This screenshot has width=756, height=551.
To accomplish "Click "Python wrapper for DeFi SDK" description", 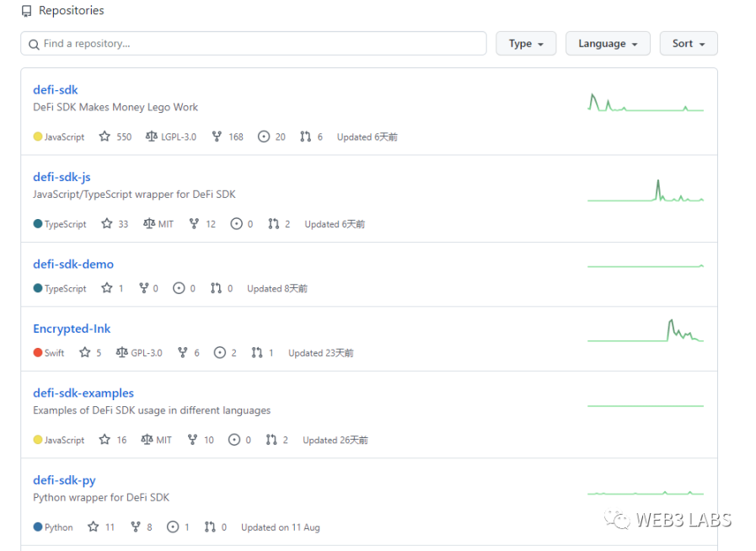I will [x=101, y=497].
